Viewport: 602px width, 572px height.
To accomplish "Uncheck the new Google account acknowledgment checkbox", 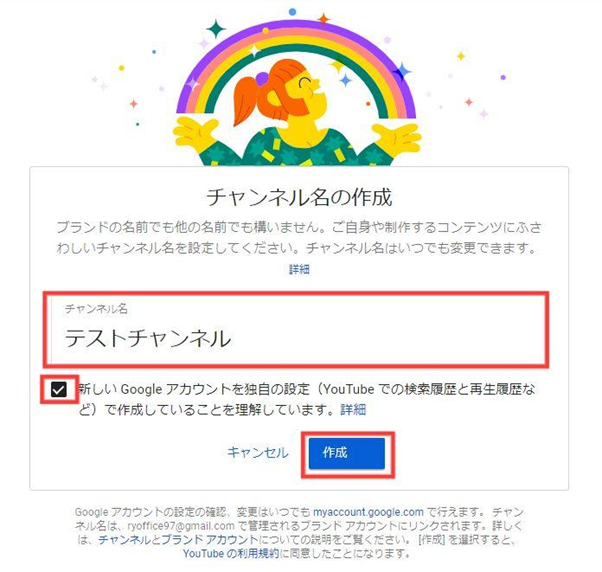I will 59,390.
